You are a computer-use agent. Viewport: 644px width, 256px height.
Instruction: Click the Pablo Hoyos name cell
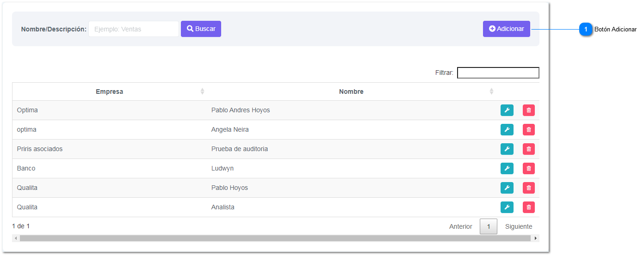[351, 188]
